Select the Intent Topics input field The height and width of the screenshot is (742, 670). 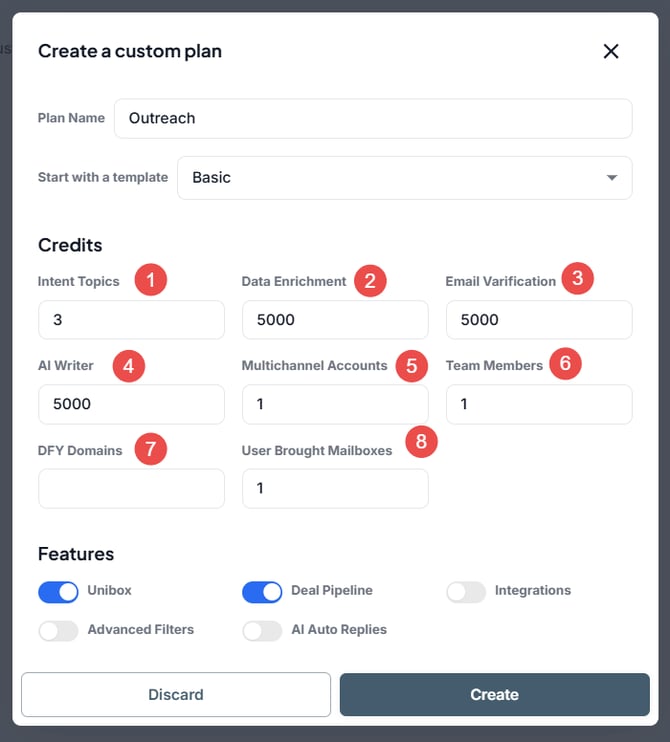pyautogui.click(x=131, y=320)
